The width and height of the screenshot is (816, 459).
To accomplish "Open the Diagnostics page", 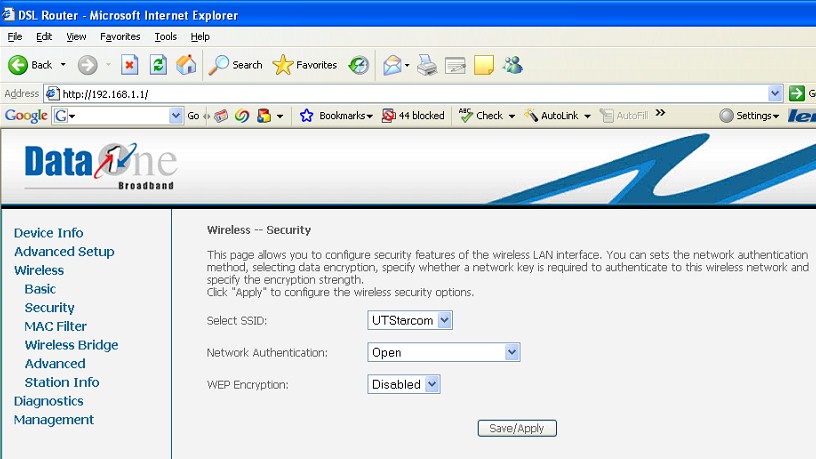I will (48, 401).
